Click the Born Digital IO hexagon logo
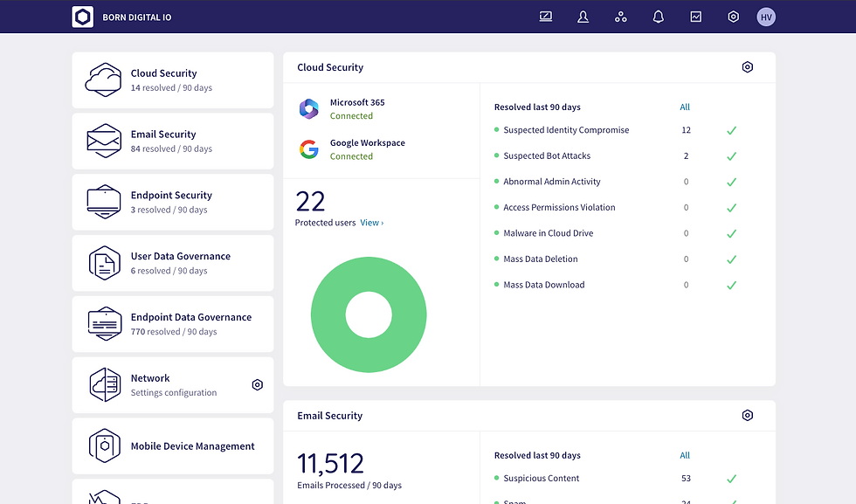Viewport: 856px width, 504px height. 82,17
